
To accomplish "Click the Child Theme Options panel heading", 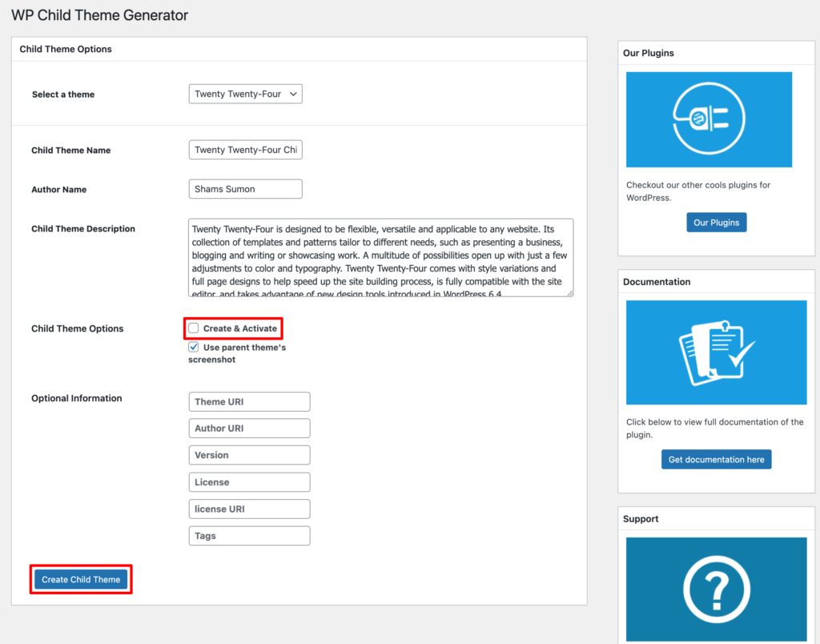I will tap(66, 49).
